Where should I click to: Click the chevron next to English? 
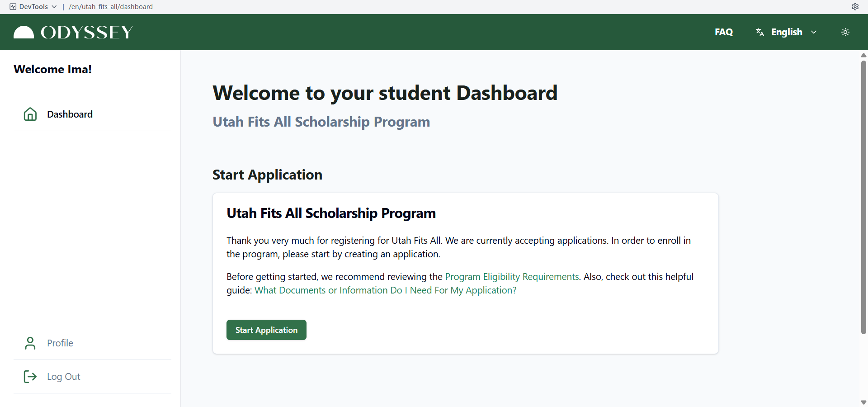click(814, 32)
